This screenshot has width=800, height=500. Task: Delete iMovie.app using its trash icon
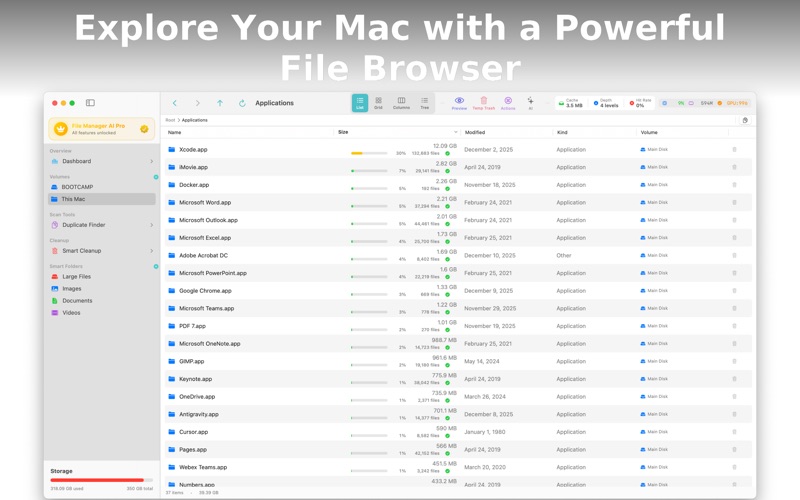(x=735, y=167)
